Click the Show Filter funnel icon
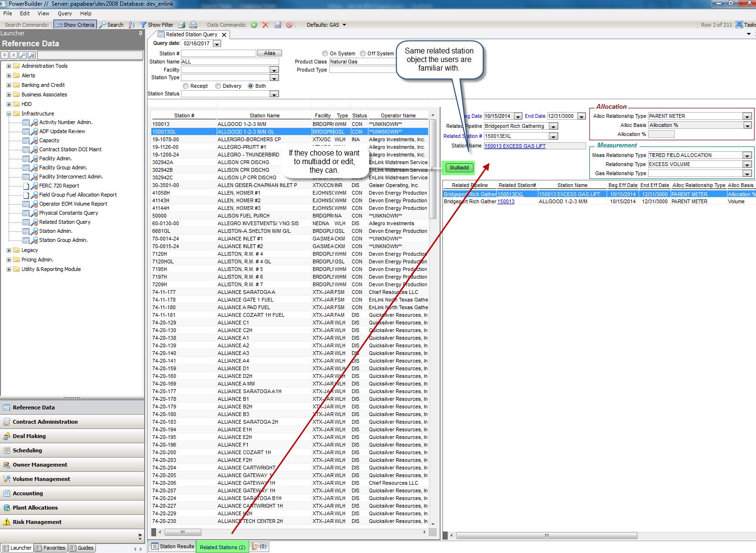Screen dimensions: 756x553 (x=143, y=25)
